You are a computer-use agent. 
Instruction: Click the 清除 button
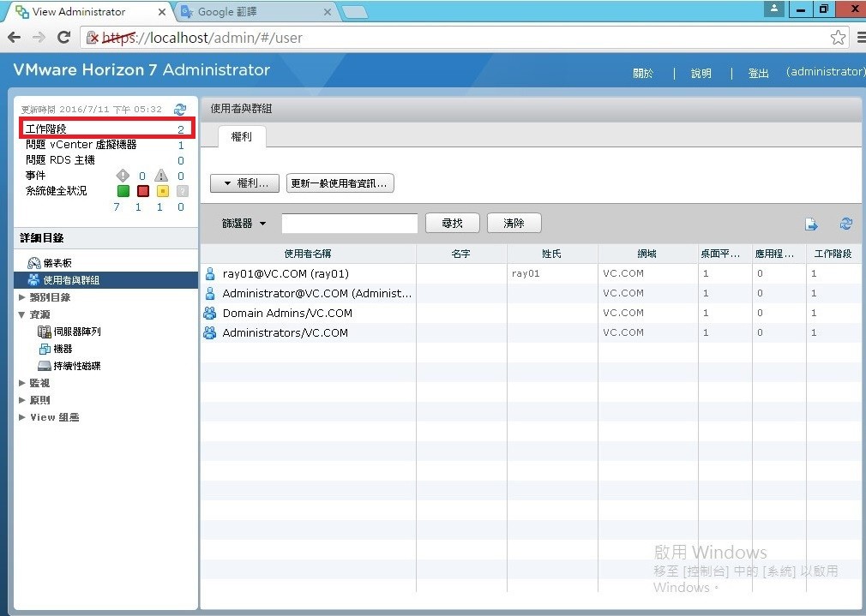click(514, 223)
